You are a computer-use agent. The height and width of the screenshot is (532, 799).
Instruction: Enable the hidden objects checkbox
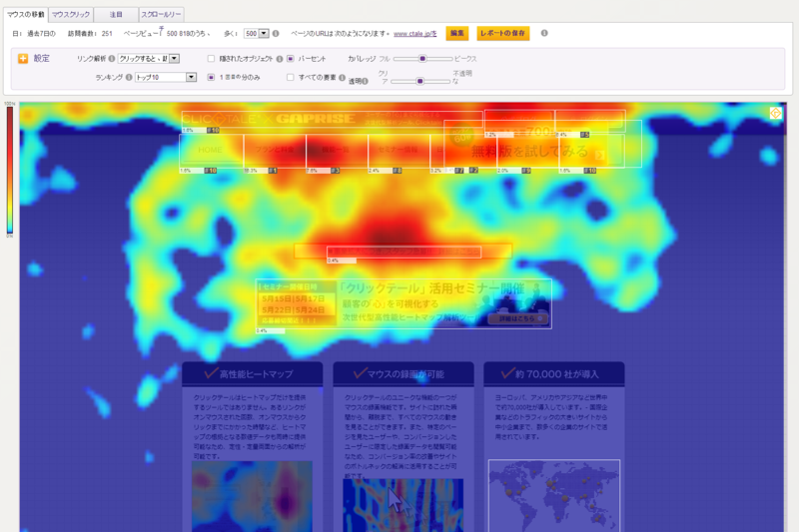pos(211,59)
